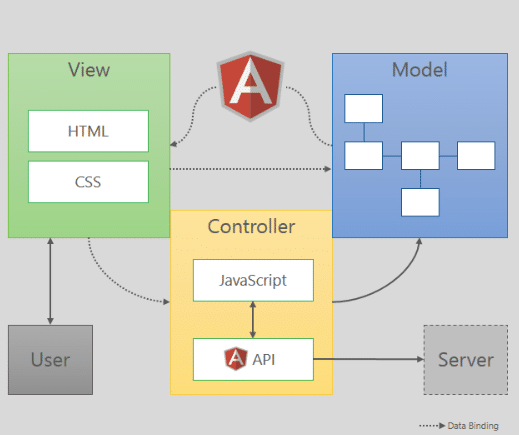The height and width of the screenshot is (435, 519).
Task: Click the API text in Controller
Action: pyautogui.click(x=264, y=360)
